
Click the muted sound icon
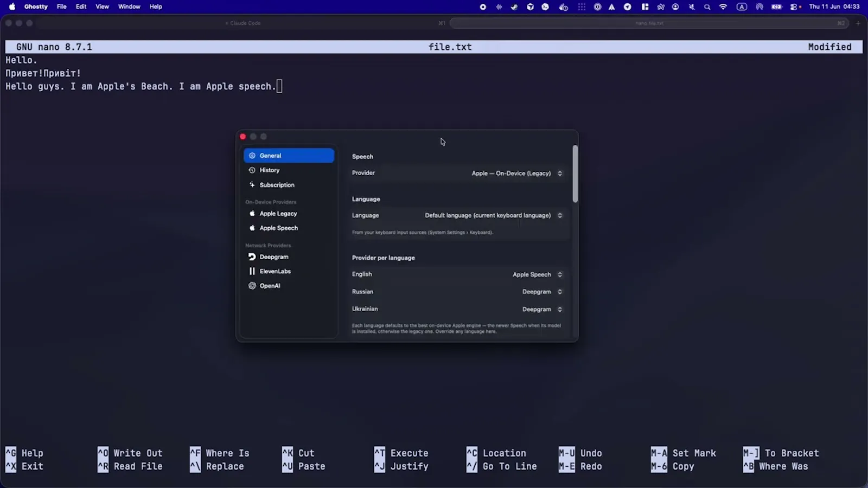pyautogui.click(x=692, y=7)
